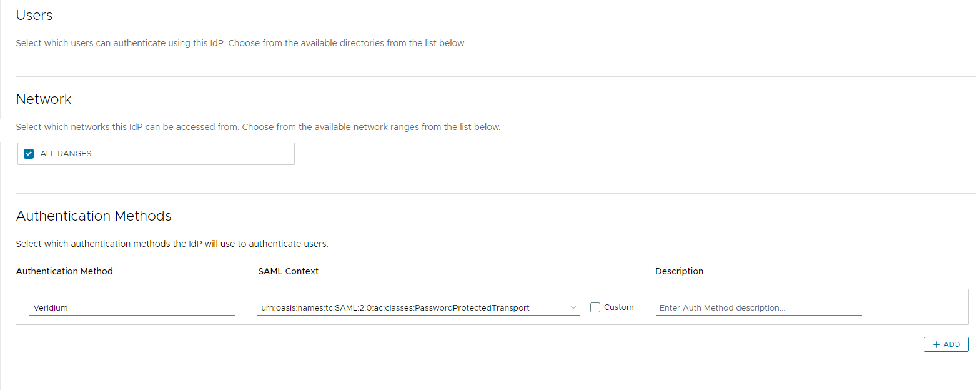Click the ALL RANGES label text

click(66, 154)
